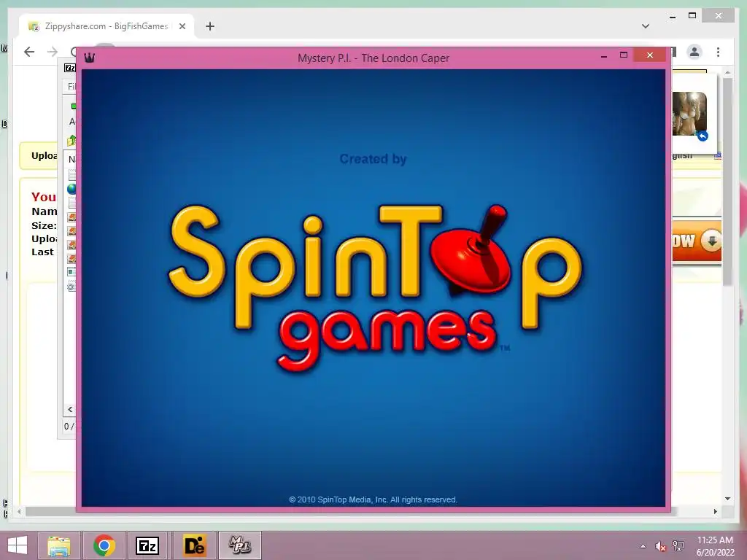This screenshot has height=560, width=747.
Task: Go forward in Chrome browser
Action: [53, 52]
